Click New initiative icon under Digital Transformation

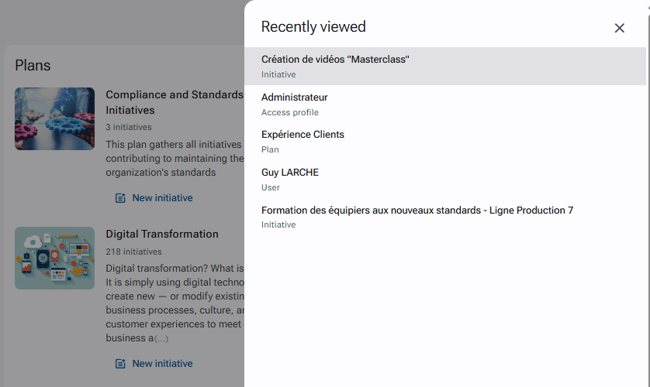coord(120,364)
